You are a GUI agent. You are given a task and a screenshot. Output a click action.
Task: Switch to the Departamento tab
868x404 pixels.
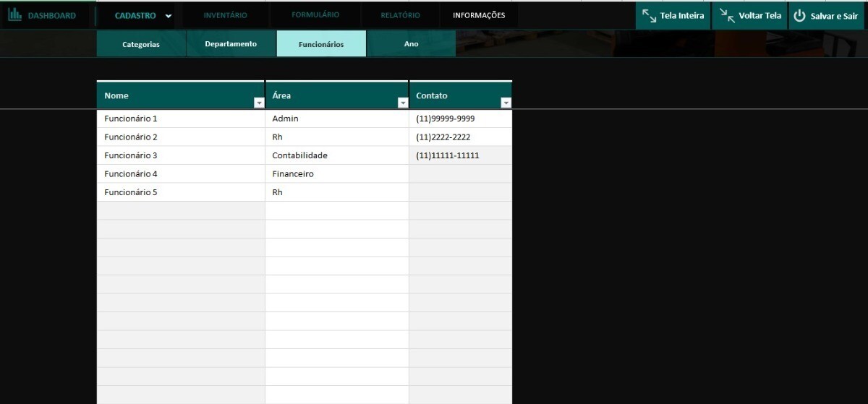point(231,44)
